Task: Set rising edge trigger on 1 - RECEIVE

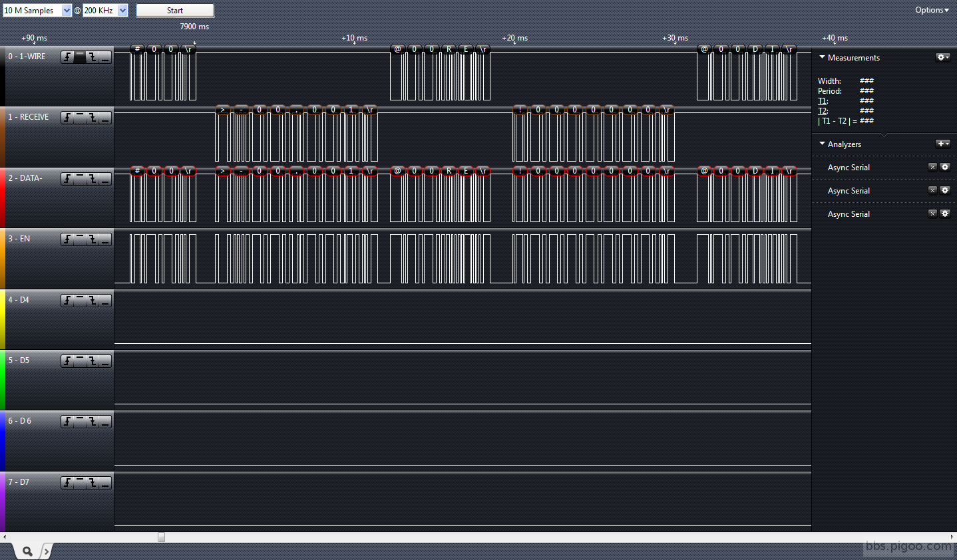Action: coord(67,118)
